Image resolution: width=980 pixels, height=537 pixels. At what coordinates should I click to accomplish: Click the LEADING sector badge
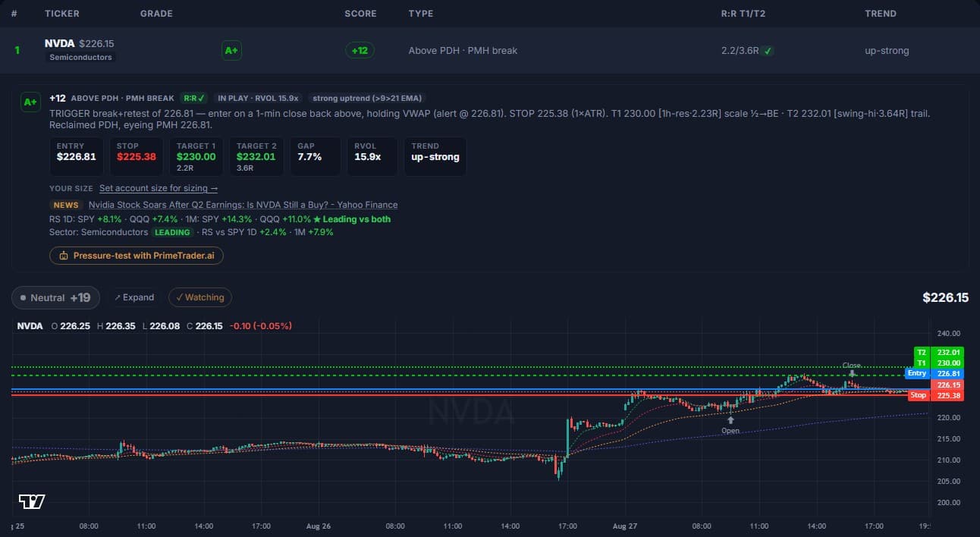(x=172, y=232)
